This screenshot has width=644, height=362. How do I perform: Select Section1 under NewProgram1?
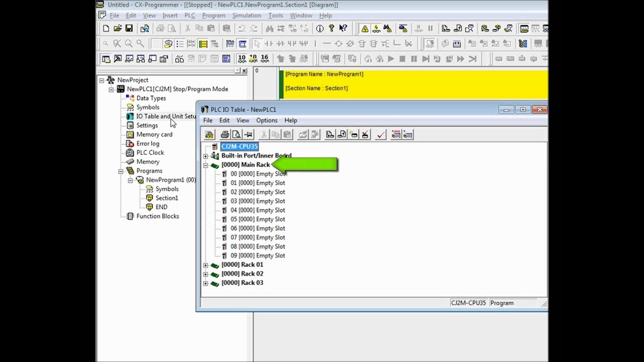pyautogui.click(x=167, y=198)
